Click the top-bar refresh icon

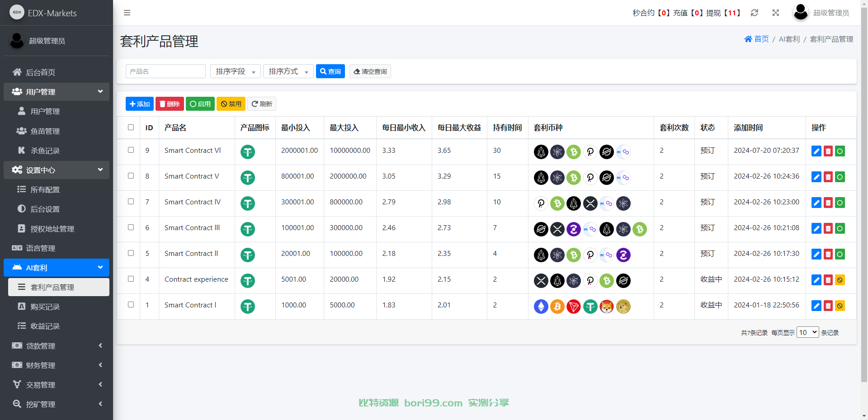point(755,13)
